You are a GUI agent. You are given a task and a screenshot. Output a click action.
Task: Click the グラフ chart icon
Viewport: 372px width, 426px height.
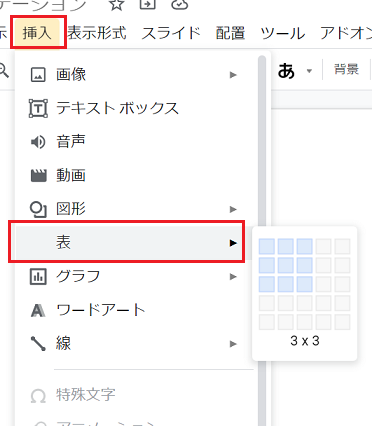(x=38, y=277)
